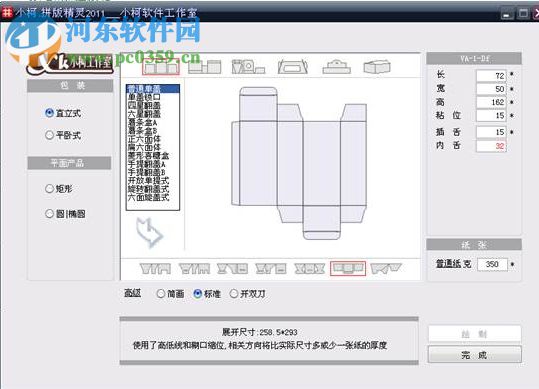Select 手提翻盖A in the box type list
The image size is (539, 389).
[x=153, y=164]
